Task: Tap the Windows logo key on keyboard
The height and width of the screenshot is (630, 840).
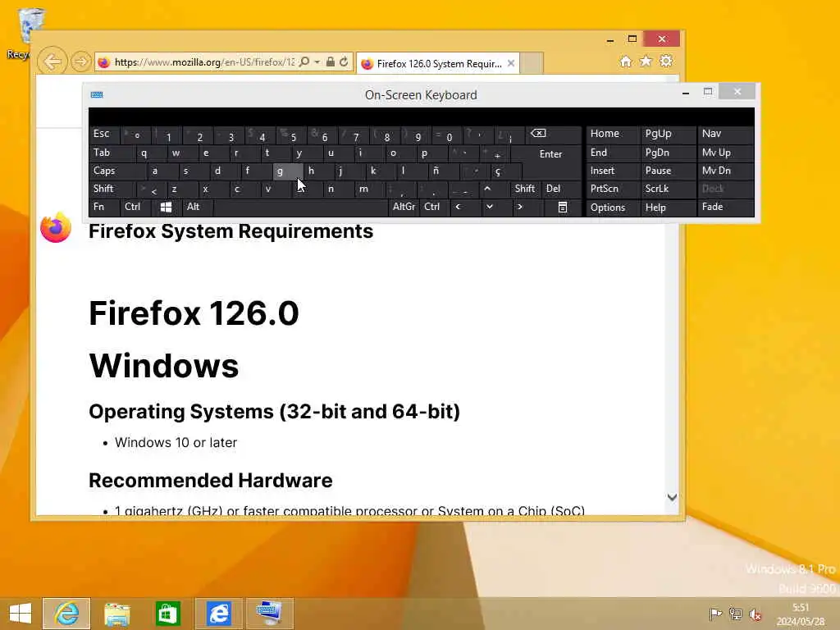Action: tap(166, 207)
